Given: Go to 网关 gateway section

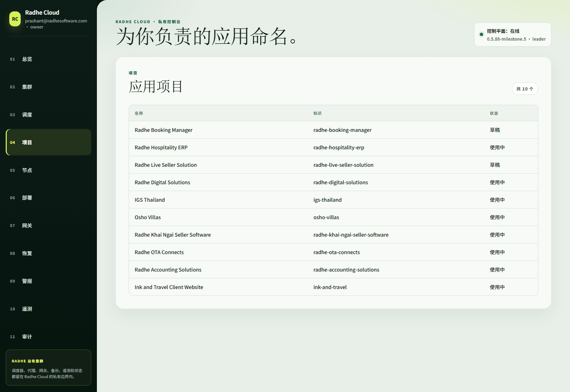Looking at the screenshot, I should [48, 226].
